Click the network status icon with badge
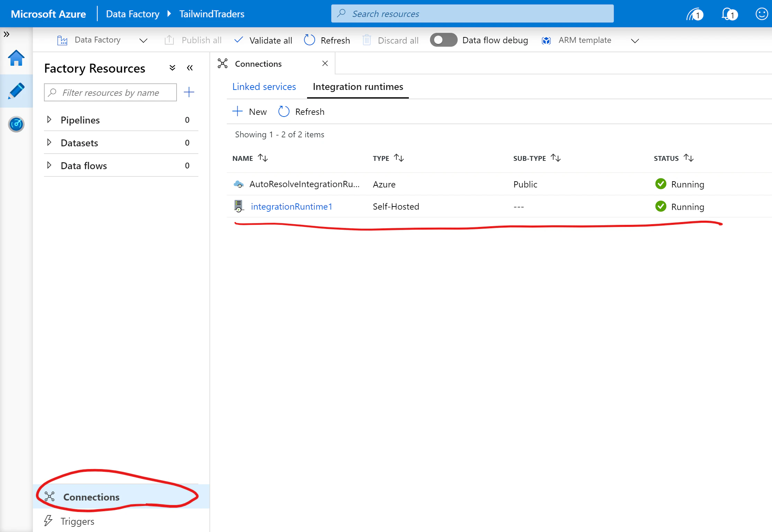Image resolution: width=772 pixels, height=532 pixels. click(x=694, y=14)
